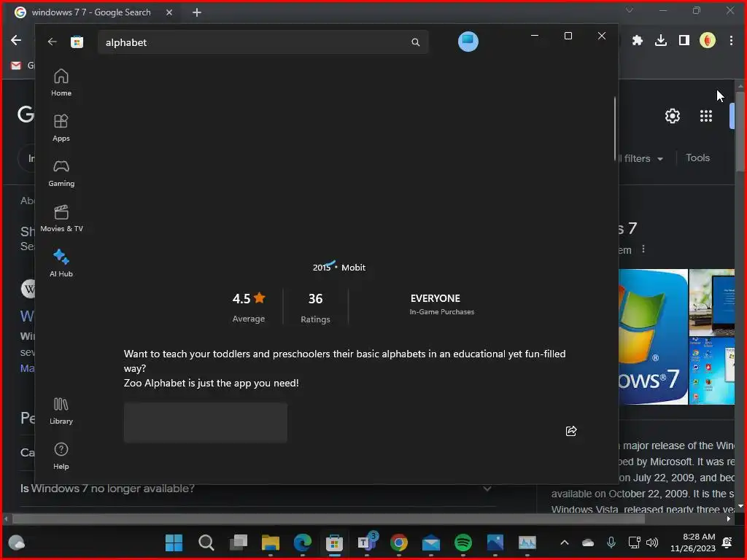Expand the All filters dropdown on Google
Screen dimensions: 747x560
click(x=641, y=158)
